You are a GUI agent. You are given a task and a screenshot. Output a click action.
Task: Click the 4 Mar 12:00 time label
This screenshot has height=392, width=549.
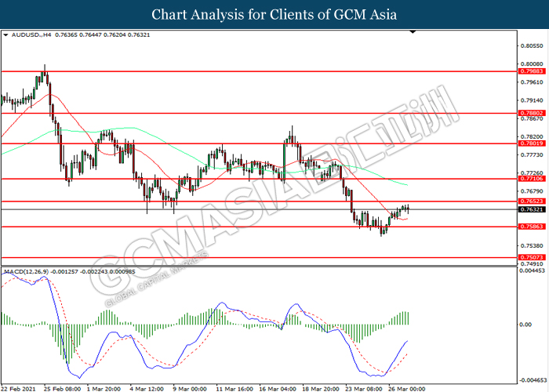147,389
